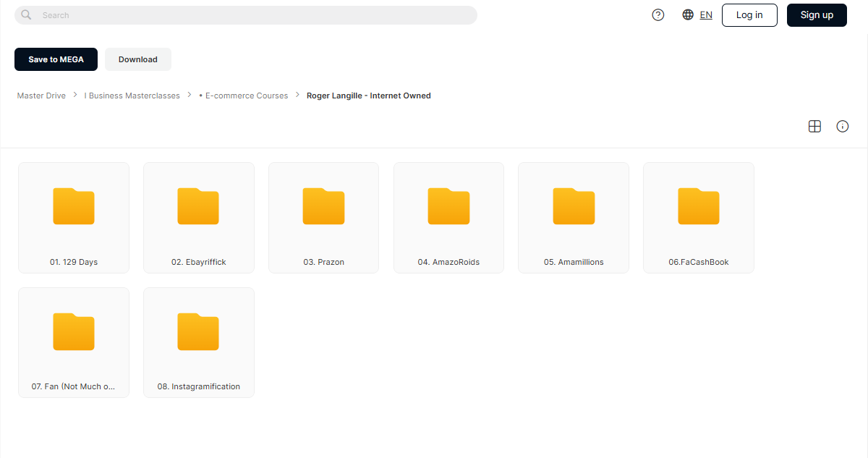Select the "02. Ebayriffick" folder name

pyautogui.click(x=199, y=262)
